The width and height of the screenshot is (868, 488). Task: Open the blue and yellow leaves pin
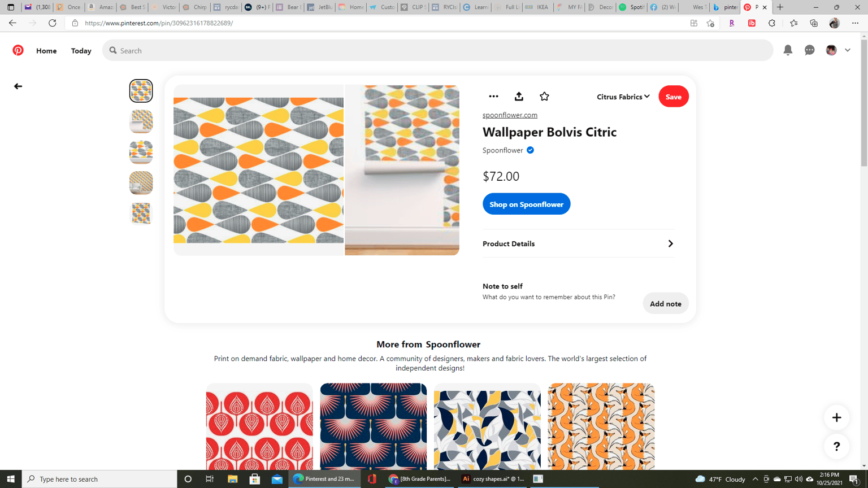[x=487, y=426]
